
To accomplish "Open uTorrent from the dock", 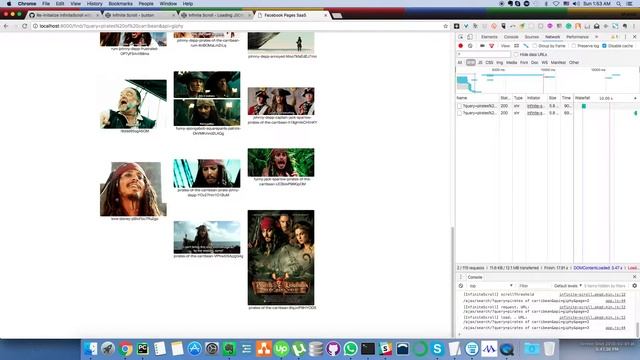I will click(299, 349).
